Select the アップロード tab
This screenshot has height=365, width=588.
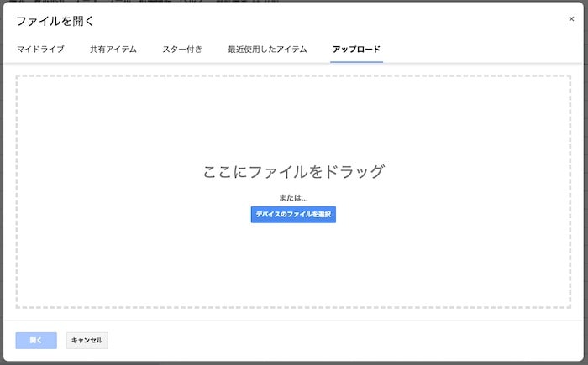pyautogui.click(x=356, y=50)
